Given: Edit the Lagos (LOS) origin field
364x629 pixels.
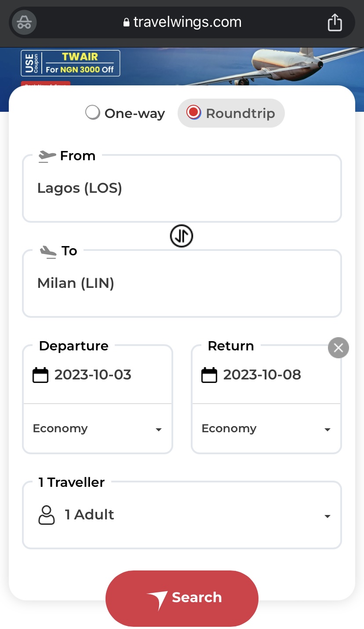Looking at the screenshot, I should click(x=182, y=189).
